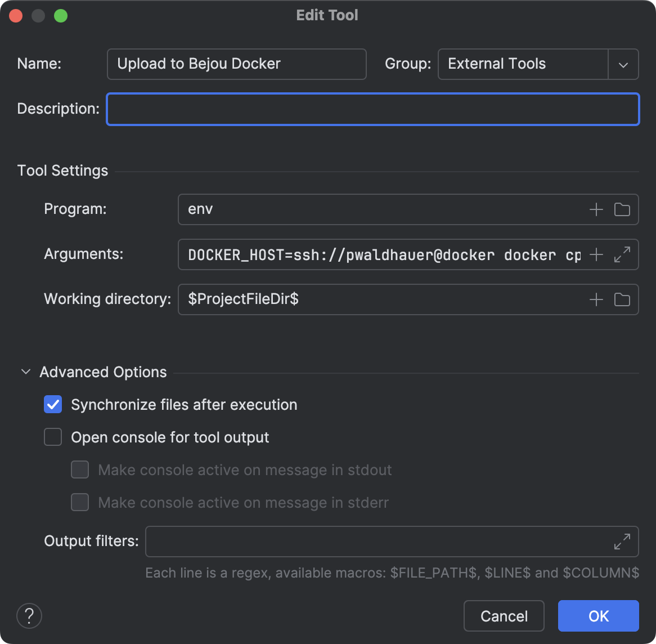This screenshot has height=644, width=656.
Task: Click the insert macro plus icon in Program field
Action: (x=596, y=210)
